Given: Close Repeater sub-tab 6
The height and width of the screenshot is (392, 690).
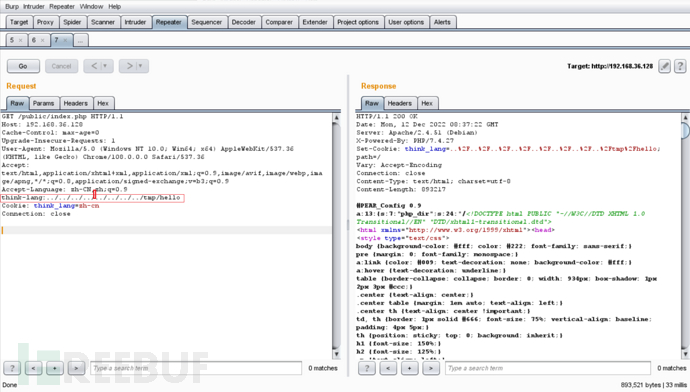Looking at the screenshot, I should pos(42,40).
